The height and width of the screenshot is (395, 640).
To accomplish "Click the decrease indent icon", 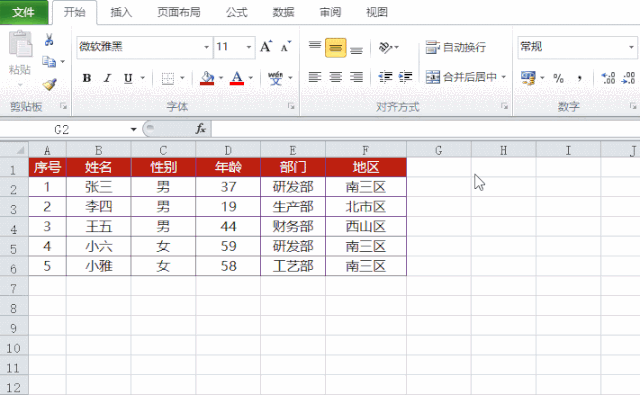I will click(x=385, y=77).
